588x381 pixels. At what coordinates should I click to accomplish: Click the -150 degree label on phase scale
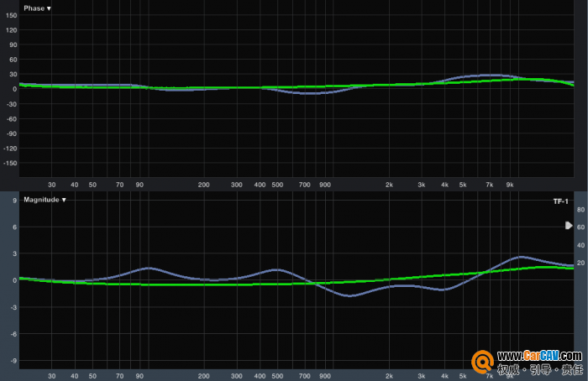(x=11, y=164)
